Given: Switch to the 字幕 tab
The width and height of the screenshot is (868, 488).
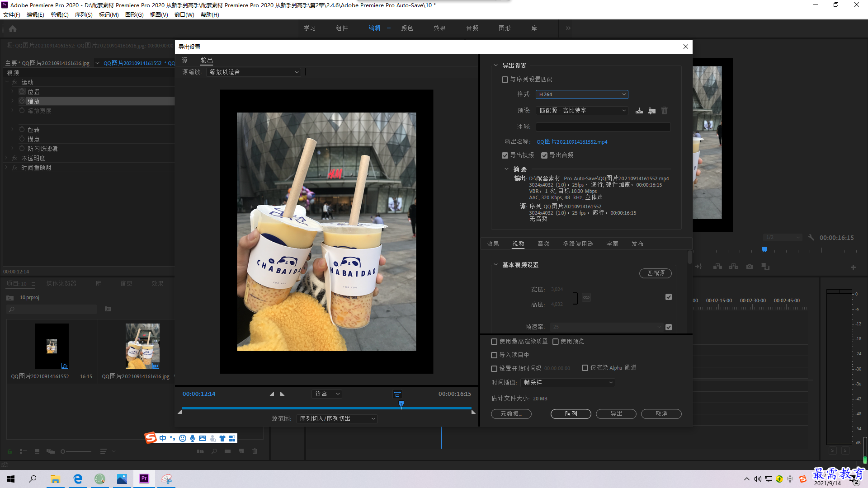Looking at the screenshot, I should (x=612, y=244).
